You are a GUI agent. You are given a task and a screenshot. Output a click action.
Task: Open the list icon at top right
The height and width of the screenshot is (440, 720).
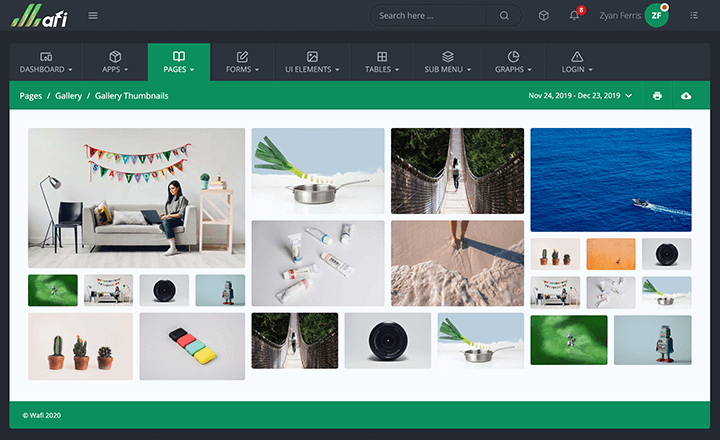pos(694,15)
